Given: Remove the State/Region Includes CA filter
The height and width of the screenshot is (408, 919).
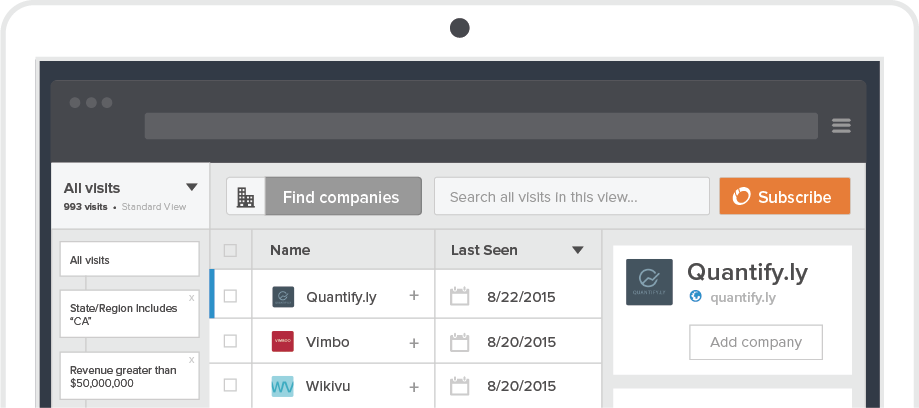Looking at the screenshot, I should click(x=192, y=298).
